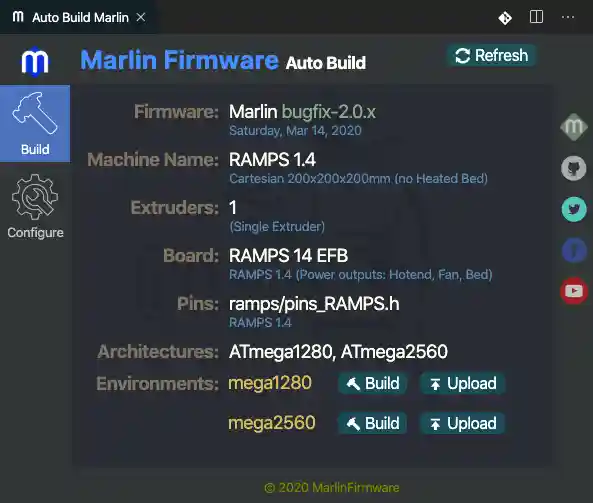Click the ramps/pins_RAMPS.h pins file
This screenshot has height=503, width=593.
point(314,304)
